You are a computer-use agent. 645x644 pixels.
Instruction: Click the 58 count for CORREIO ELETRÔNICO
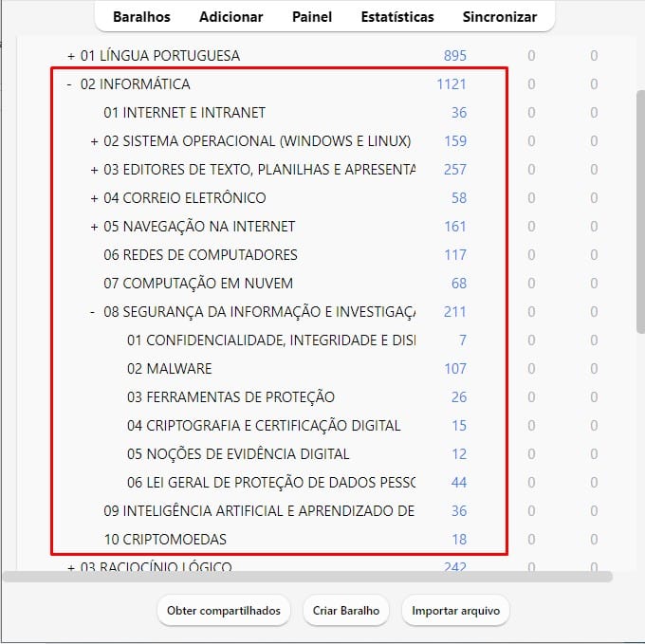[x=459, y=198]
